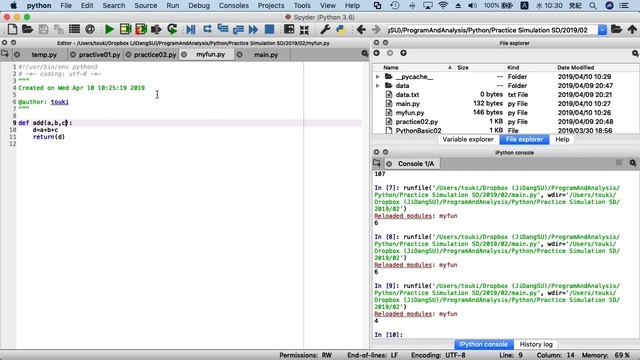Switch to the History log tab

tap(536, 344)
